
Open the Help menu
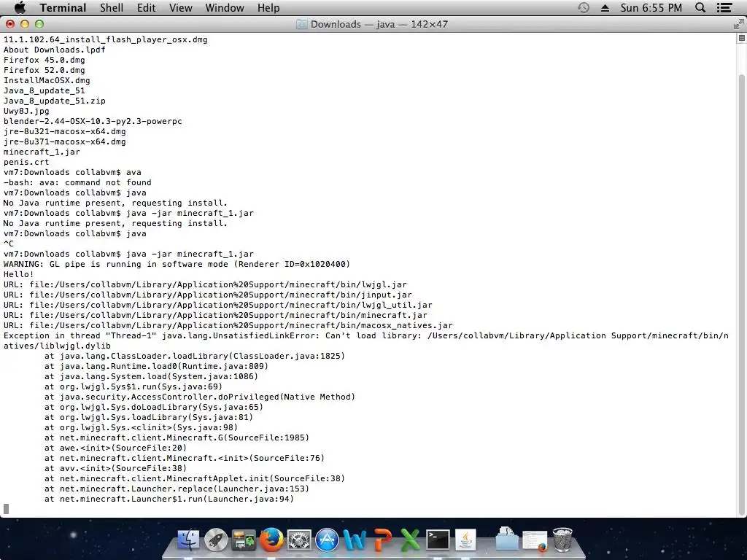tap(268, 7)
